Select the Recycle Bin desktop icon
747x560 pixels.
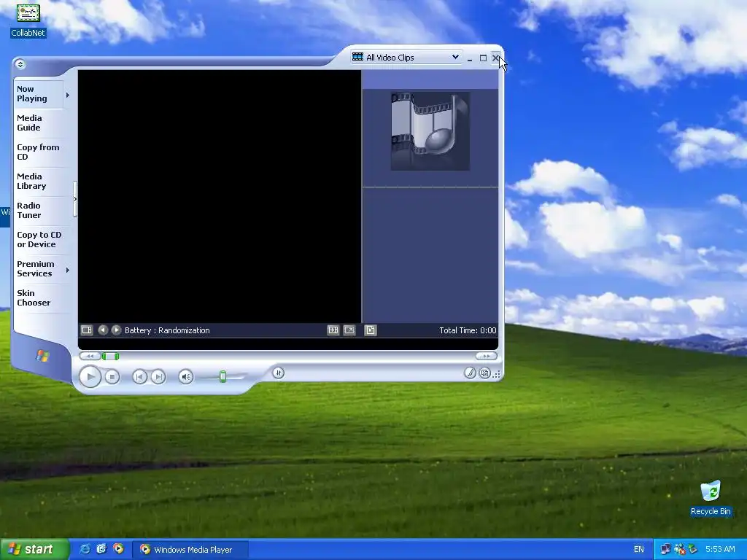pyautogui.click(x=711, y=498)
